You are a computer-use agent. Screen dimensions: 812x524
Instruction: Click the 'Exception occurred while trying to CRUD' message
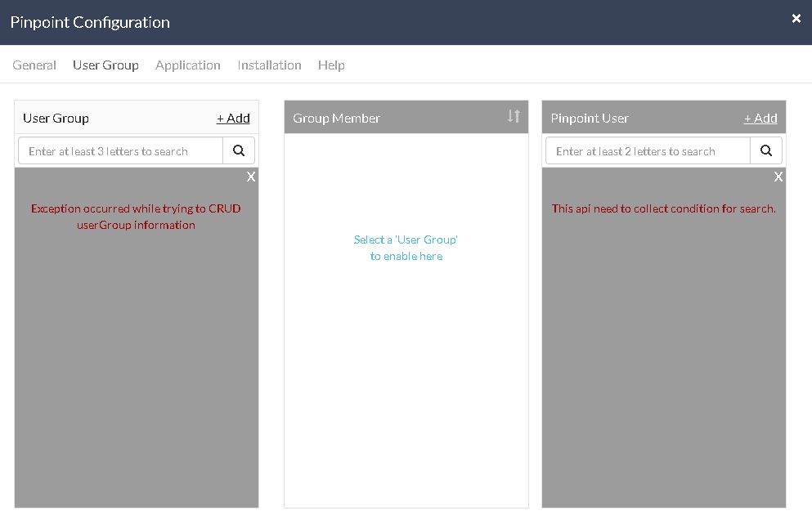click(136, 217)
